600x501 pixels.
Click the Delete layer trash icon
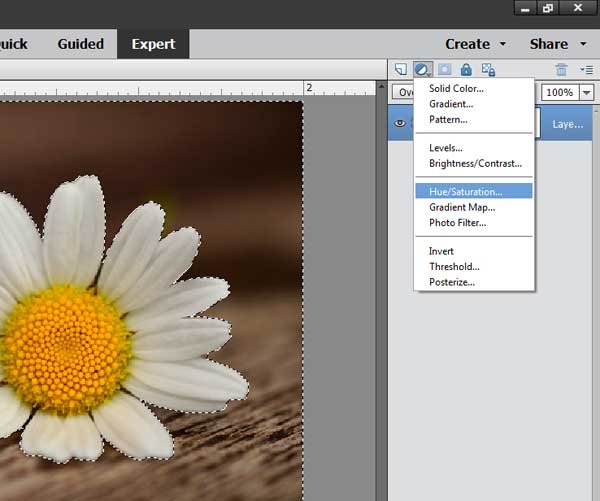561,70
